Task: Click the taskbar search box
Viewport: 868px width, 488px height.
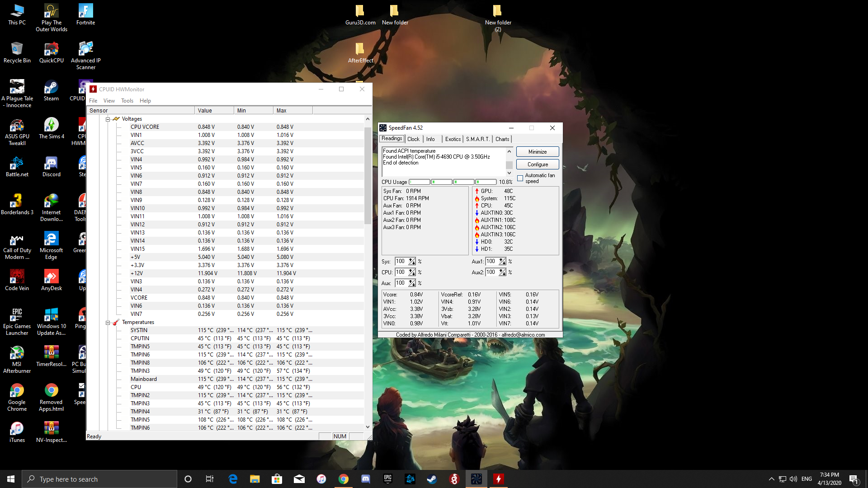Action: pos(99,479)
